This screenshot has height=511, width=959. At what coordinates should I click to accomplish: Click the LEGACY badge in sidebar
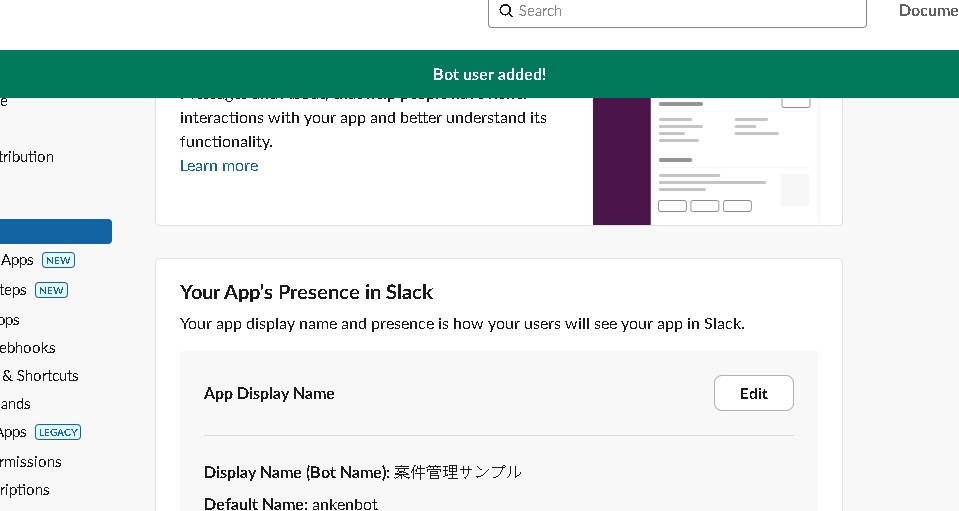tap(58, 433)
